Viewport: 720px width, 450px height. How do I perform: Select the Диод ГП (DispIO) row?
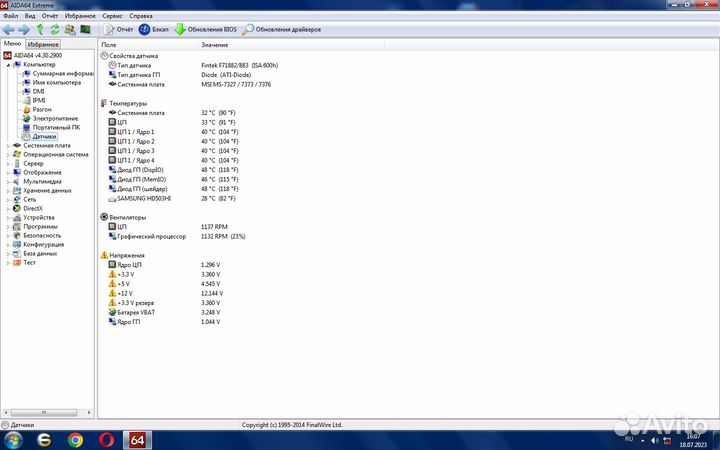pyautogui.click(x=174, y=170)
